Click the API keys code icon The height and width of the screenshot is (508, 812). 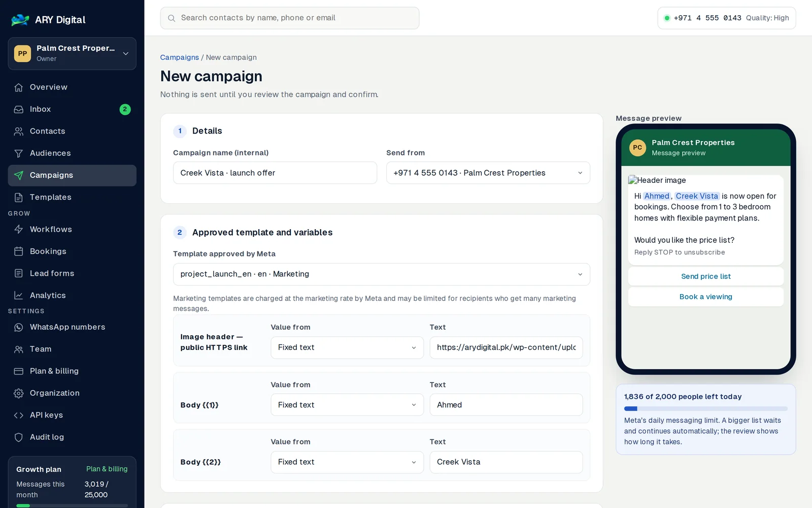19,415
